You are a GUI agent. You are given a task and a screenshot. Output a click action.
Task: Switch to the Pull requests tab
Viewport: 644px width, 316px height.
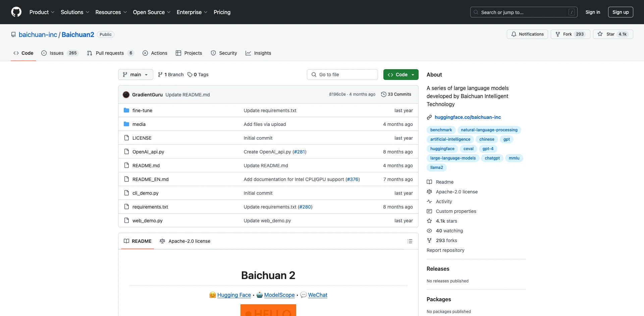tap(110, 53)
